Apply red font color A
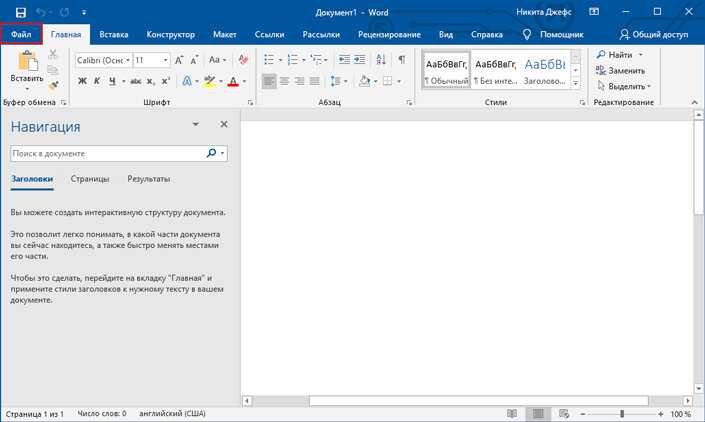 pos(233,81)
